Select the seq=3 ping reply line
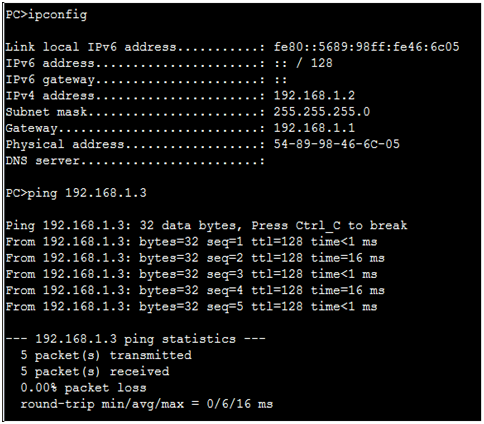Image resolution: width=484 pixels, height=424 pixels. point(191,274)
